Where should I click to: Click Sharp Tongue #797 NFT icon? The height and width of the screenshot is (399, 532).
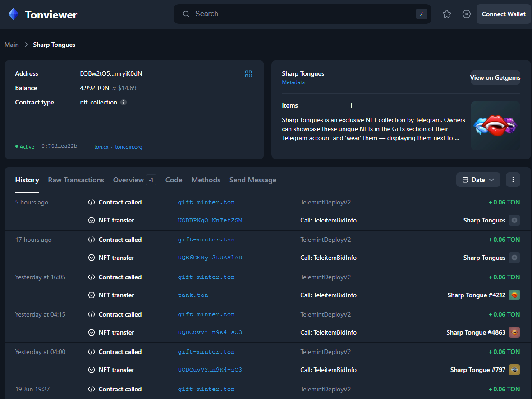tap(514, 370)
